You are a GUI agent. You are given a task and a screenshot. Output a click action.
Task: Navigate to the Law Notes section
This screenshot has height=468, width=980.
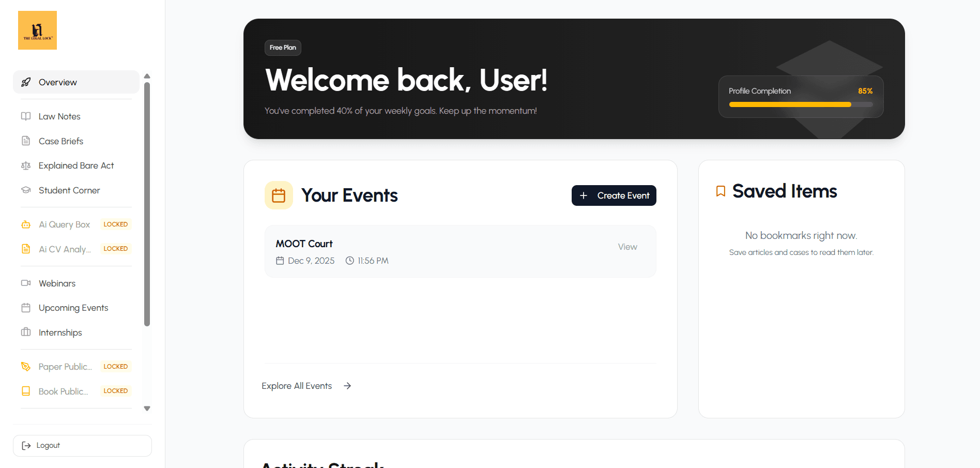point(59,116)
